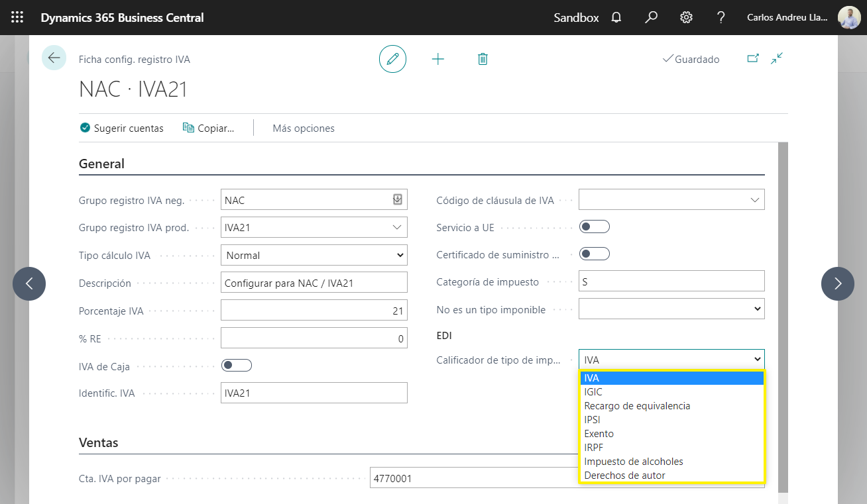The image size is (867, 504).
Task: Select Exento option in the list
Action: (x=671, y=434)
